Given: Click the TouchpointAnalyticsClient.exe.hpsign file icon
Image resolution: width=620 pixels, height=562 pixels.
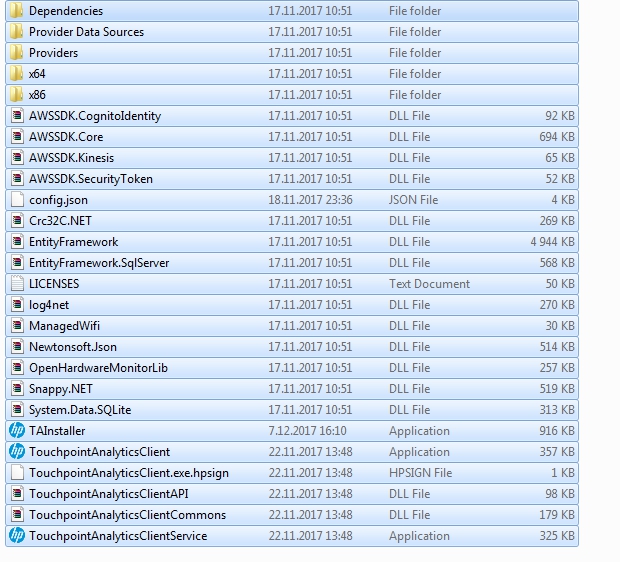Looking at the screenshot, I should [16, 473].
